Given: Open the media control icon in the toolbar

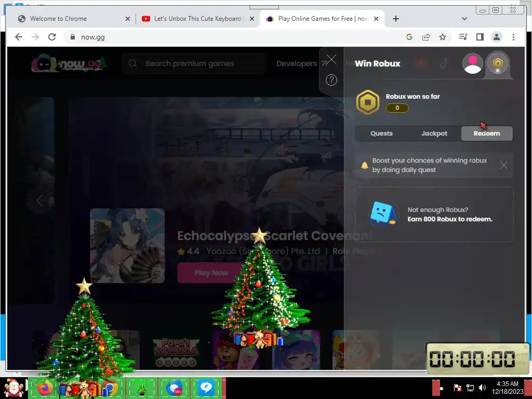Looking at the screenshot, I should pyautogui.click(x=463, y=37).
